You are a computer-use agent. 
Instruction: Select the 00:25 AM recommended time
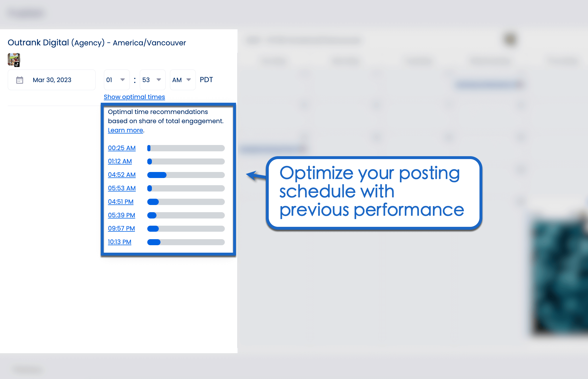point(121,148)
